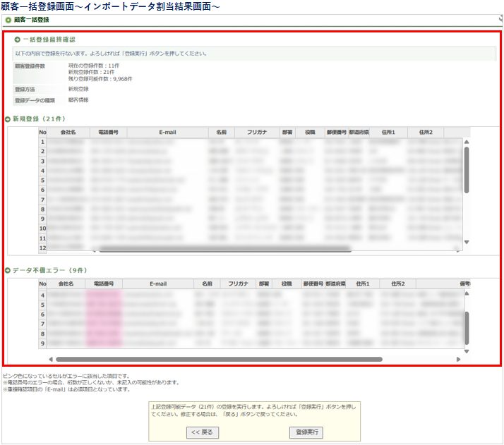Select the 会社名 column header in 新規登録 table

coord(68,133)
